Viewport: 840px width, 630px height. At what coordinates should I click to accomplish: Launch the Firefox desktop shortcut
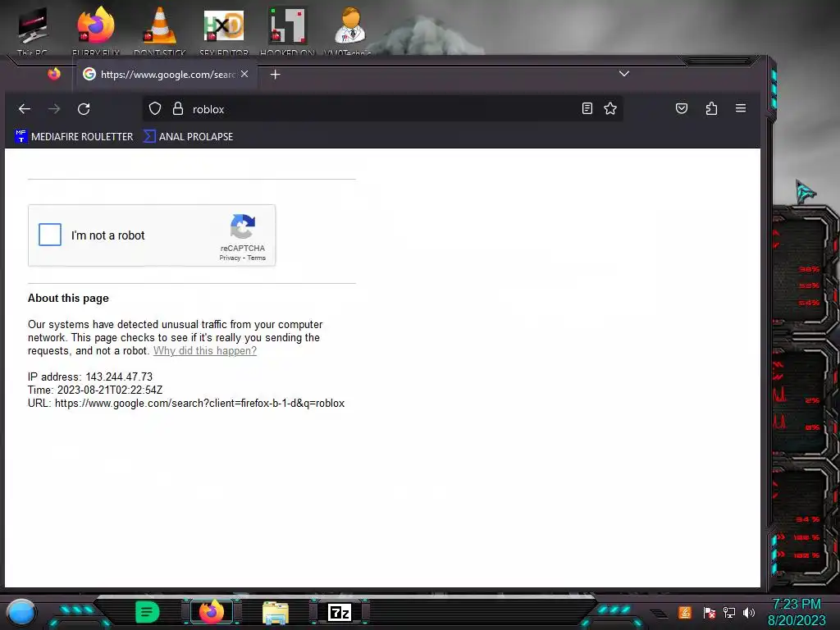pos(96,31)
